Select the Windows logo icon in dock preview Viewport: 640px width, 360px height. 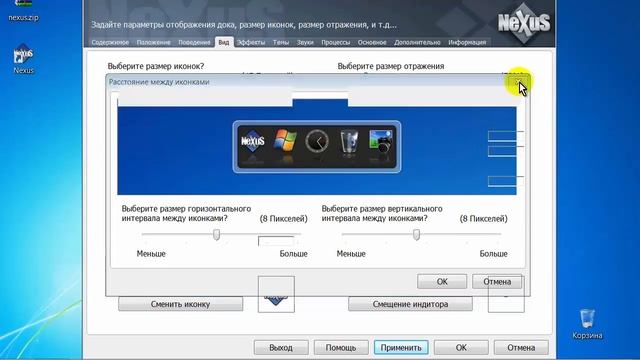click(285, 141)
